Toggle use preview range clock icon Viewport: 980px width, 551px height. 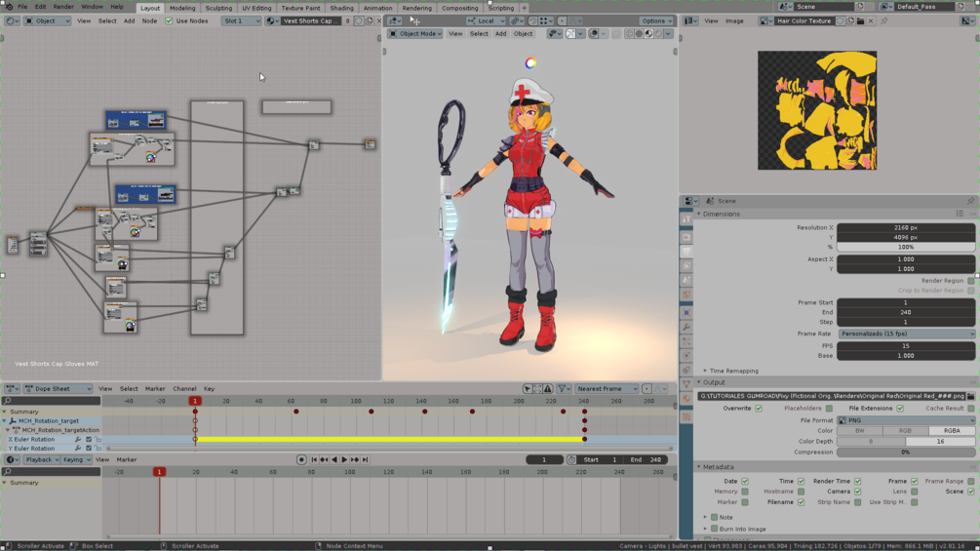click(571, 459)
